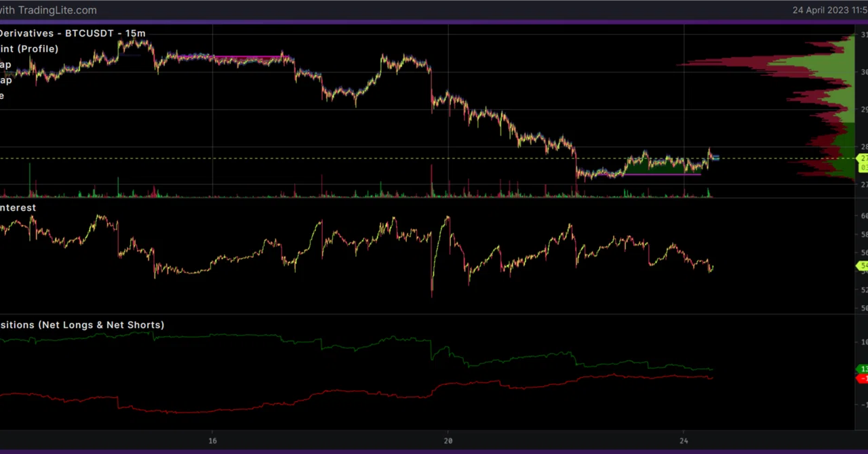The width and height of the screenshot is (868, 454).
Task: Click the '24' date on the time axis
Action: [x=684, y=440]
